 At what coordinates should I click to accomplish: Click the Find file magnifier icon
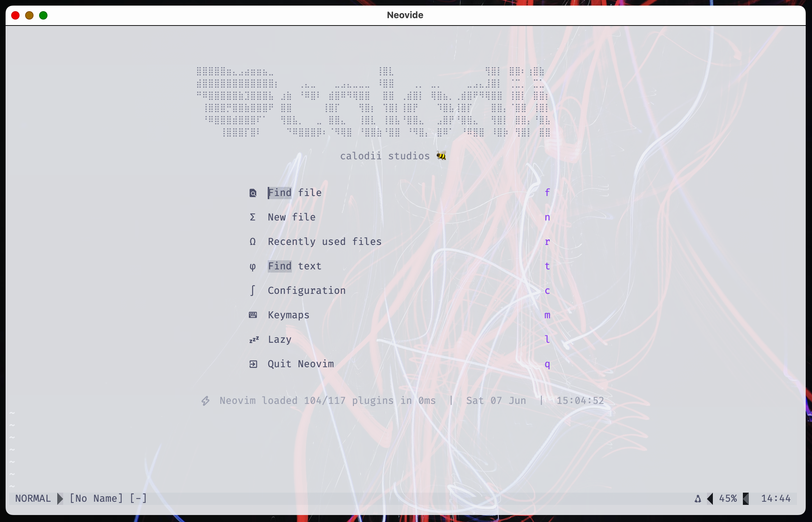pos(253,193)
